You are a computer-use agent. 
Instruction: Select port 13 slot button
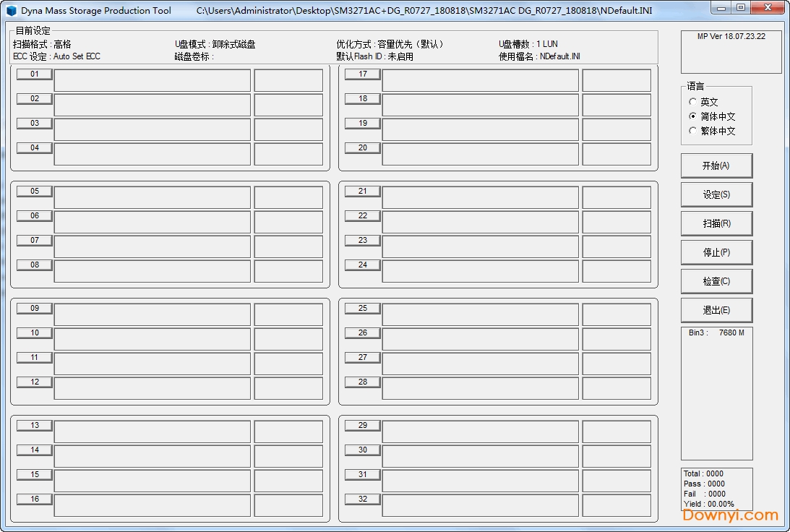coord(35,426)
